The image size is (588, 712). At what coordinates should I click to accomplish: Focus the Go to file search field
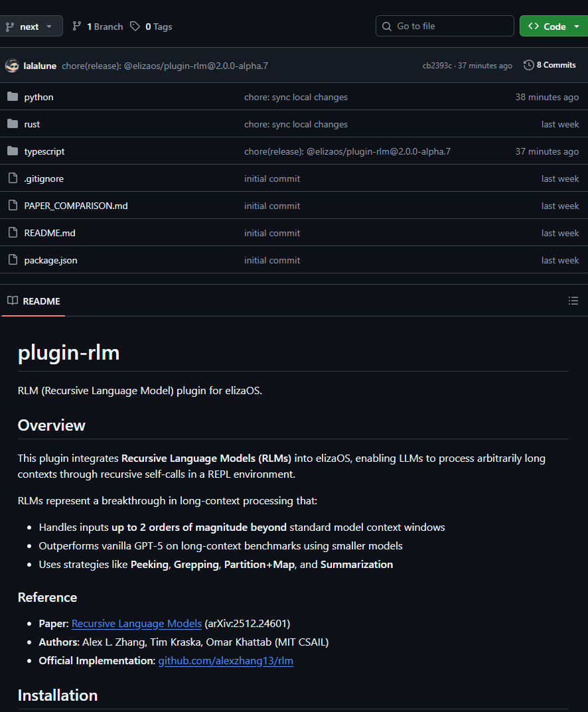click(445, 26)
